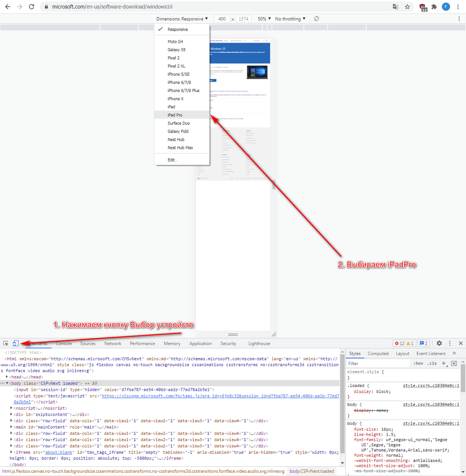Click the browser Forward arrow
466x476 pixels.
coord(19,7)
